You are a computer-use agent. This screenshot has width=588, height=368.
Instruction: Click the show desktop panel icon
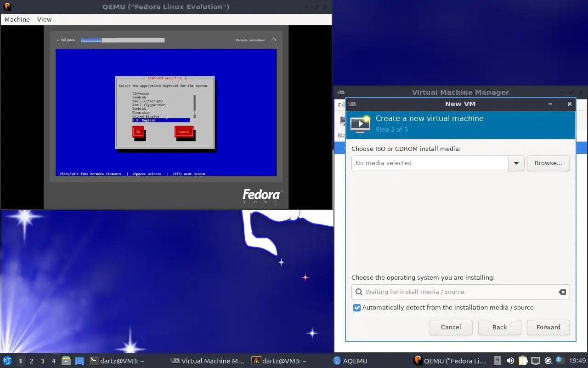point(79,361)
